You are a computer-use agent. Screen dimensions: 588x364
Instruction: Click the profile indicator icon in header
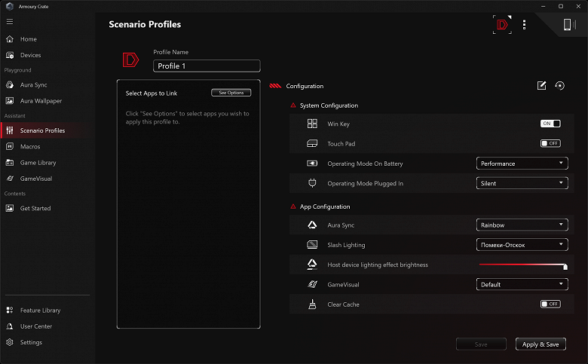pyautogui.click(x=501, y=25)
